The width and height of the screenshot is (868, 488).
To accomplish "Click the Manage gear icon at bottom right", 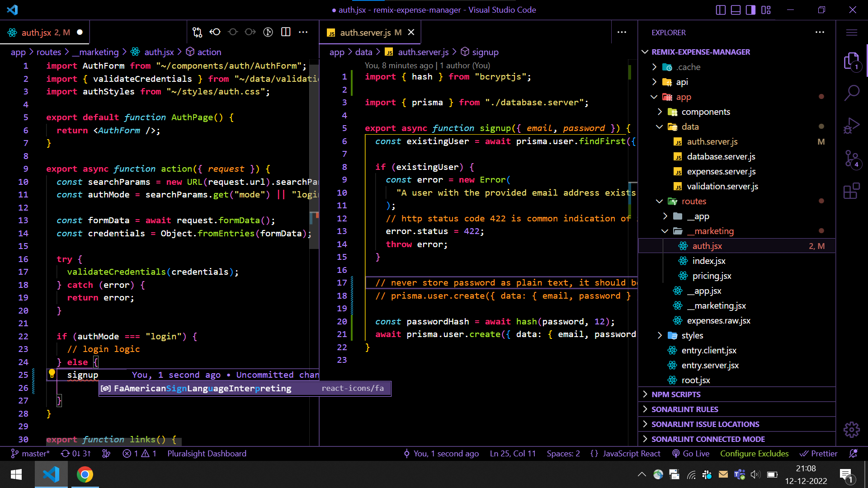I will tap(852, 429).
